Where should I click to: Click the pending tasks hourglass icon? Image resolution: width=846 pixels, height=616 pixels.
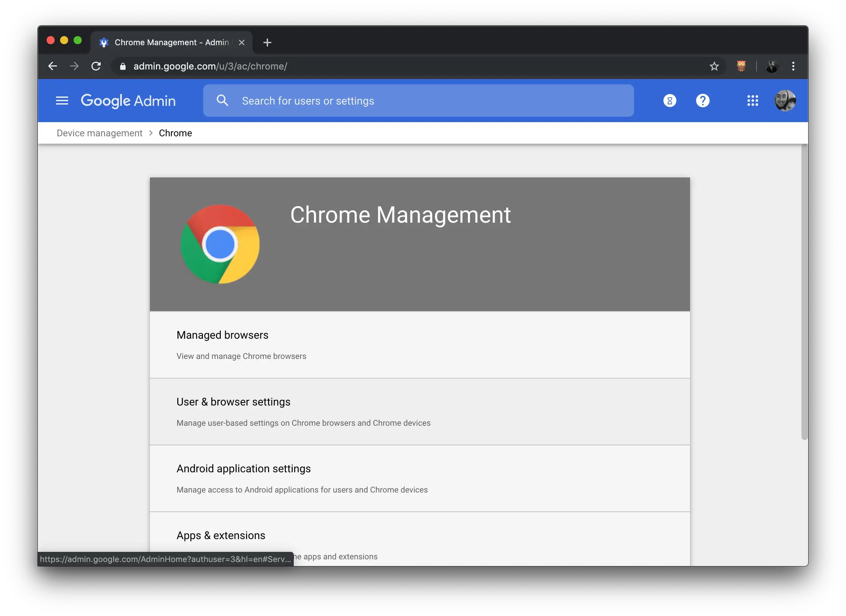669,100
